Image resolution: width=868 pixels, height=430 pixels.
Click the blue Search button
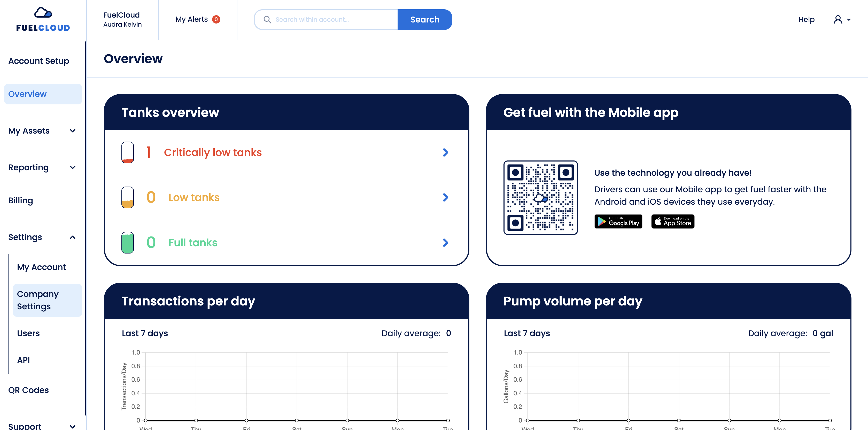424,20
